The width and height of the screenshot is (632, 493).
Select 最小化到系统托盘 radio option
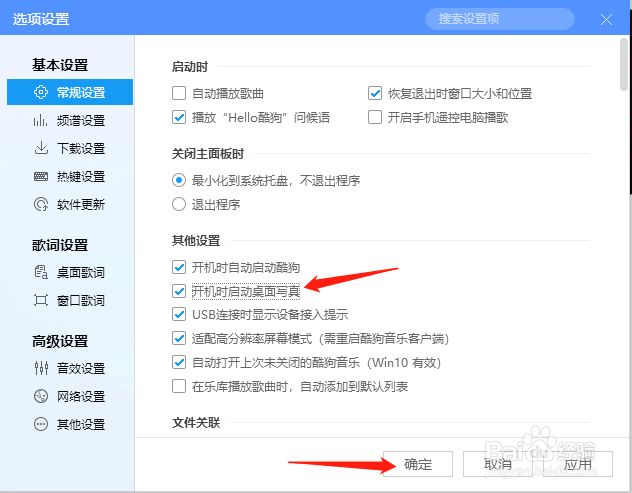[179, 180]
